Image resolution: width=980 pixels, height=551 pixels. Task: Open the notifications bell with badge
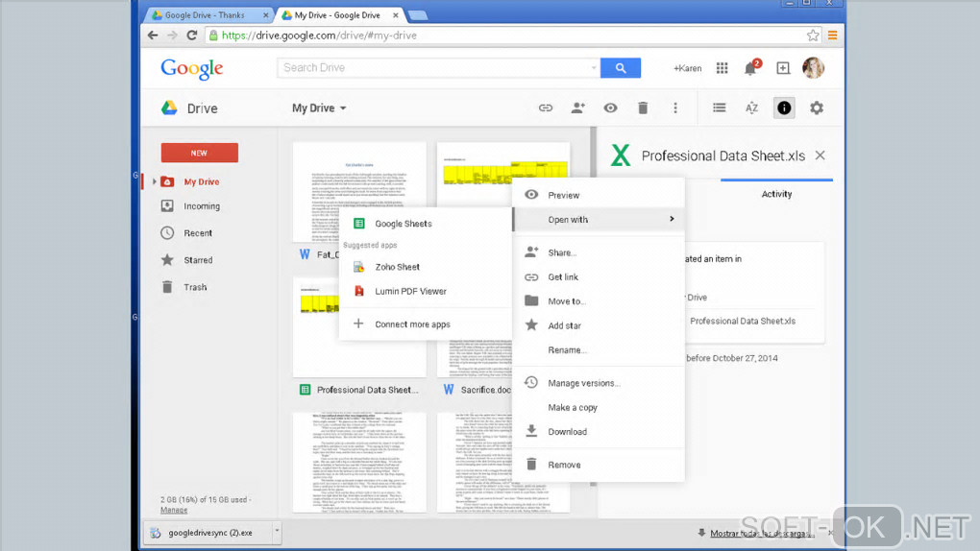pos(752,67)
